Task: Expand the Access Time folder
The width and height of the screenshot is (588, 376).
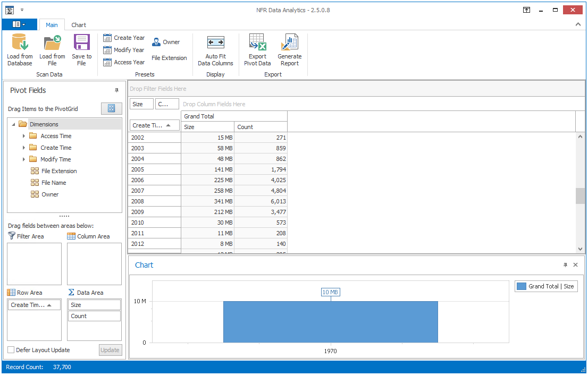Action: click(x=24, y=136)
